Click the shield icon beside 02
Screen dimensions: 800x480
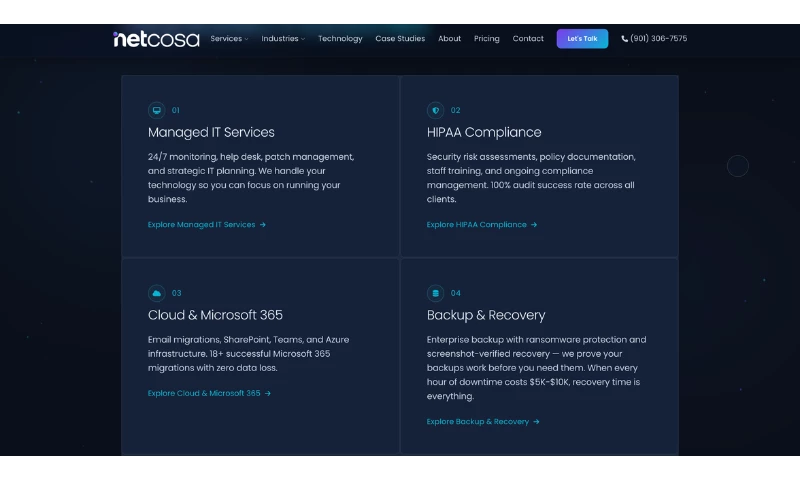(x=435, y=110)
